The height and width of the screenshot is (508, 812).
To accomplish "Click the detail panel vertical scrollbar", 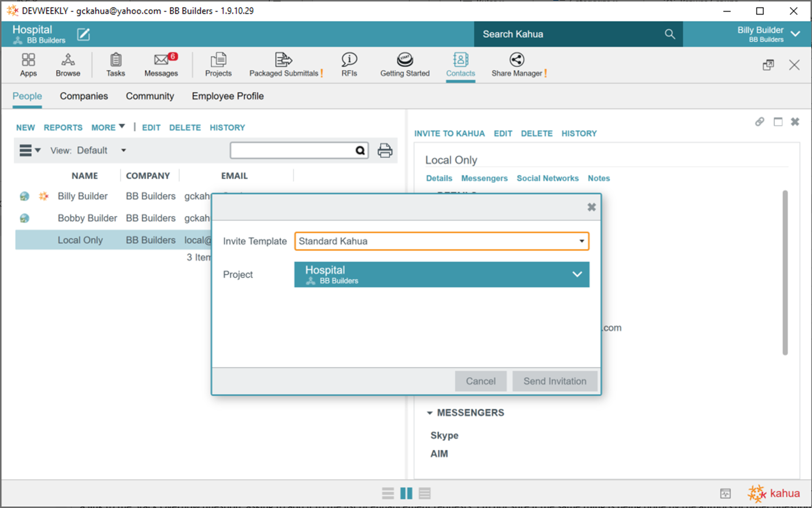I will 785,272.
